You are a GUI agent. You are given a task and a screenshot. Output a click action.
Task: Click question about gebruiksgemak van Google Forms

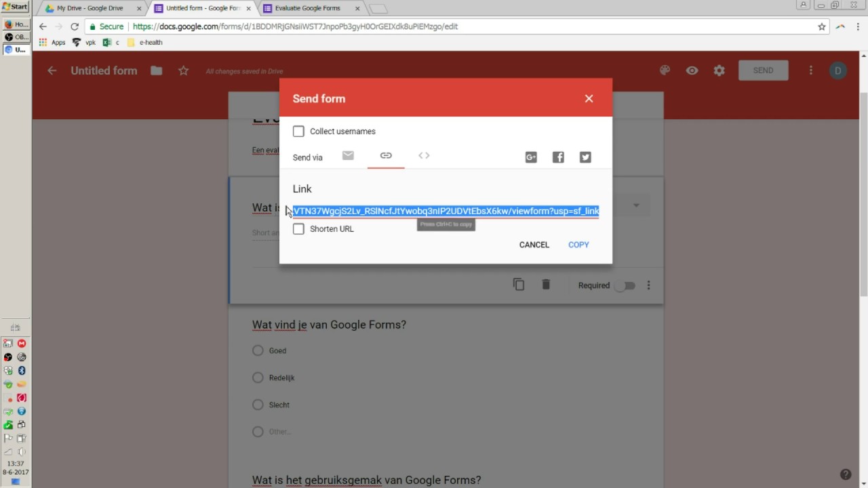[x=366, y=480]
